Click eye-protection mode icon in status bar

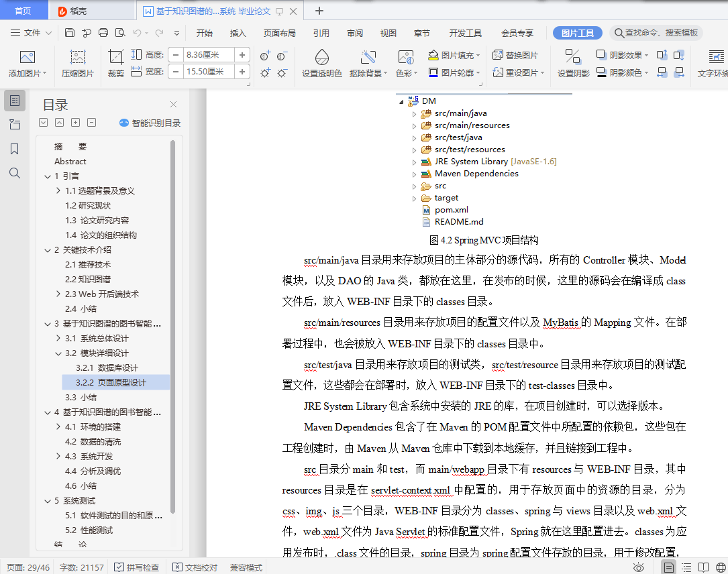tap(639, 567)
